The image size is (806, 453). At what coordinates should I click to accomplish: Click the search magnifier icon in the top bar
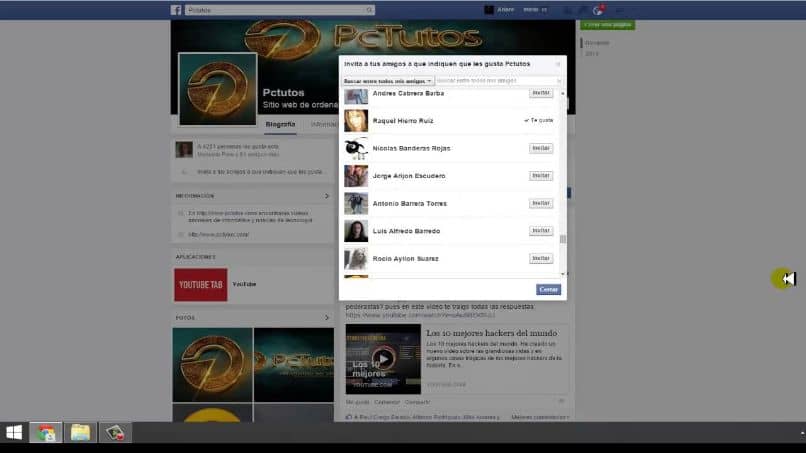(369, 10)
